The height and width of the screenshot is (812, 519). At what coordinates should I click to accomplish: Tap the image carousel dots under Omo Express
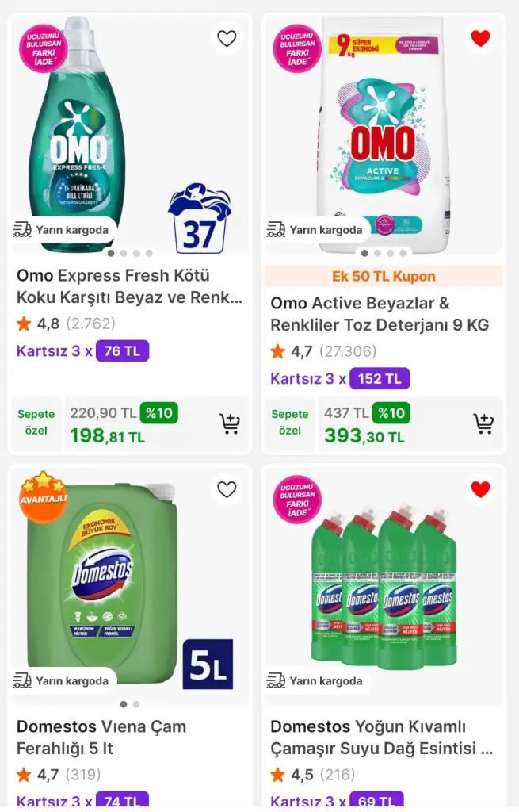[x=129, y=254]
